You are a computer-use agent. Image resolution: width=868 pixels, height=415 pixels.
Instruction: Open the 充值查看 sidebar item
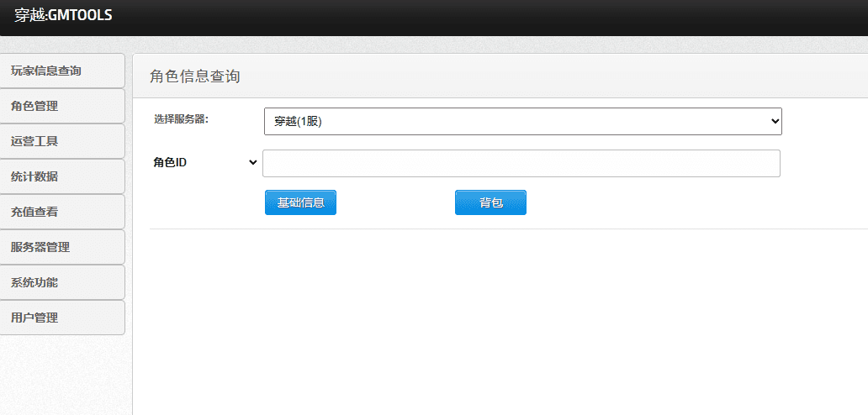(x=62, y=212)
